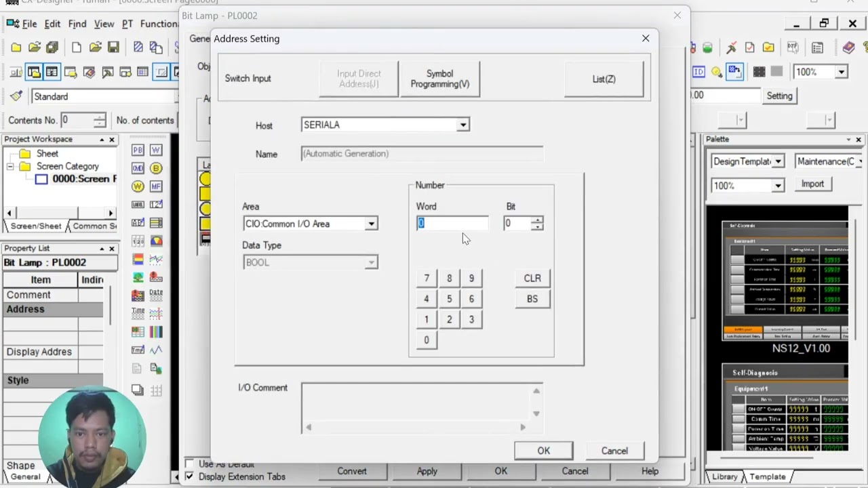This screenshot has width=868, height=488.
Task: Open the File menu
Action: [29, 24]
